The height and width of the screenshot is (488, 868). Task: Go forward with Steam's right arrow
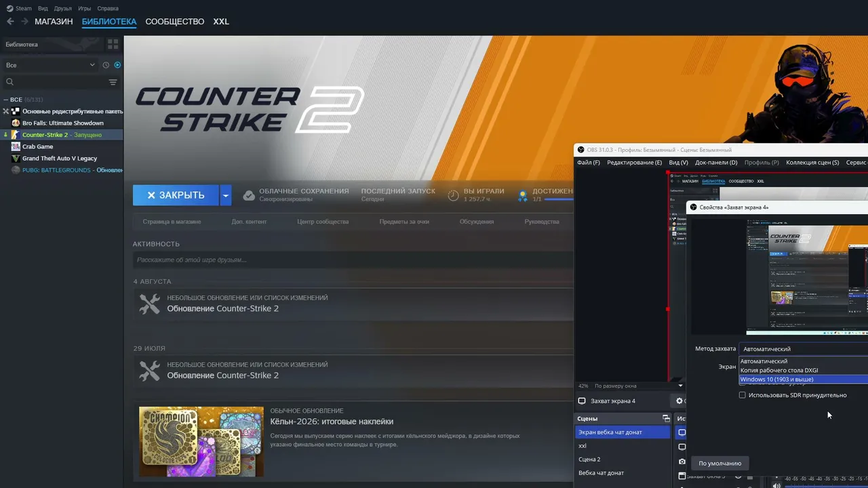pyautogui.click(x=24, y=22)
